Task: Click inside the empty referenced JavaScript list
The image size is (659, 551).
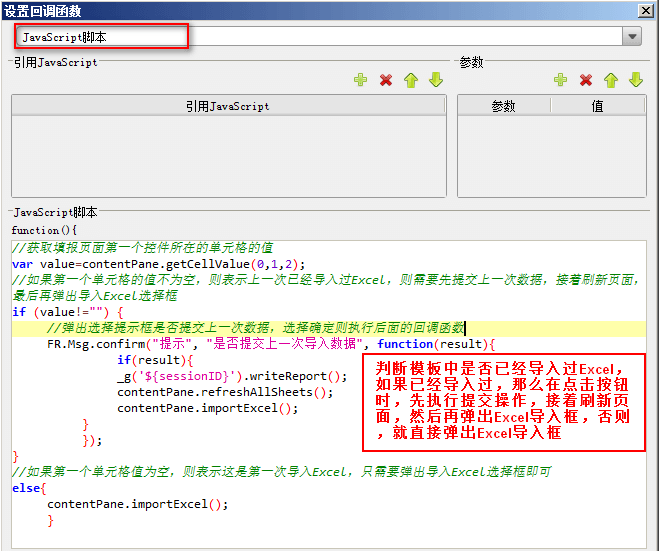Action: pos(228,156)
